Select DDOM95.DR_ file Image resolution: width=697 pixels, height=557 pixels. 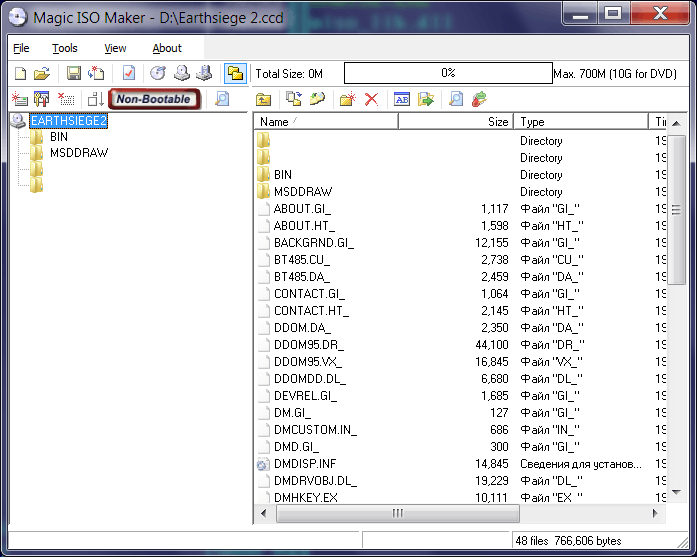tap(308, 345)
